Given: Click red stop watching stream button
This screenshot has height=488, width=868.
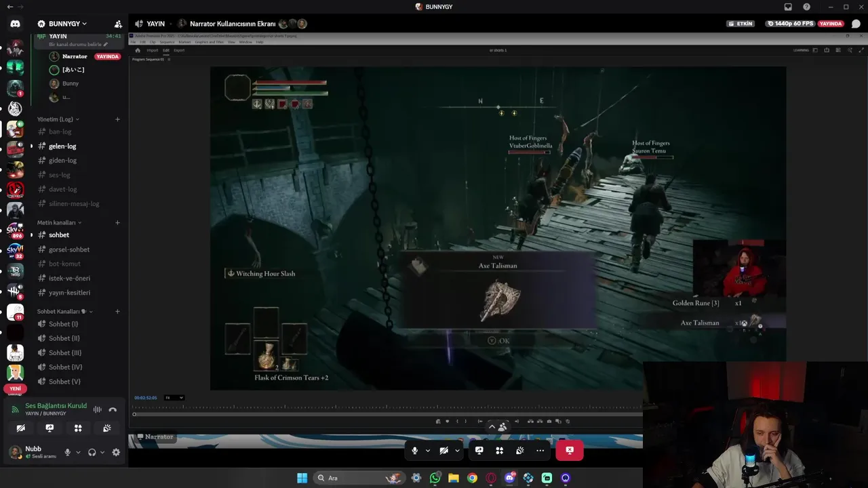Looking at the screenshot, I should [570, 450].
